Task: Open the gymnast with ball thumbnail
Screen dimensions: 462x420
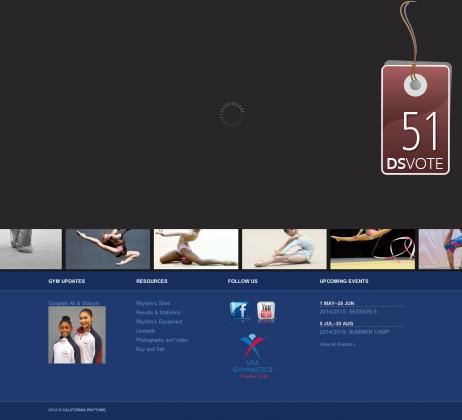Action: 196,249
